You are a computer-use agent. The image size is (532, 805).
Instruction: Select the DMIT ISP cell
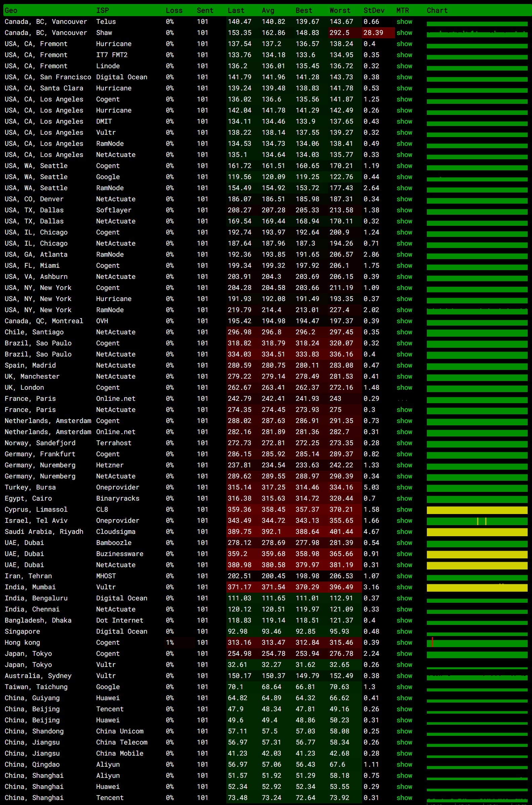[x=104, y=122]
